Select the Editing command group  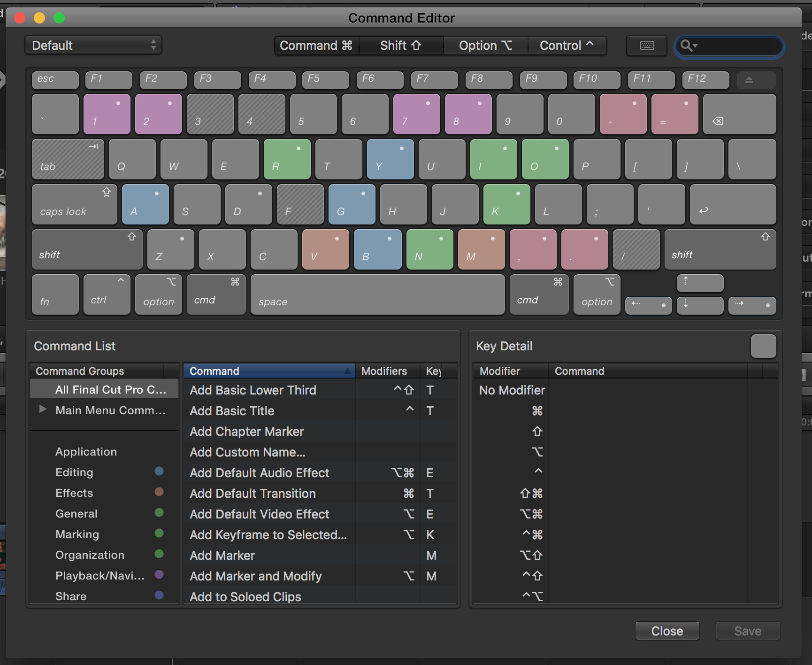(x=104, y=472)
